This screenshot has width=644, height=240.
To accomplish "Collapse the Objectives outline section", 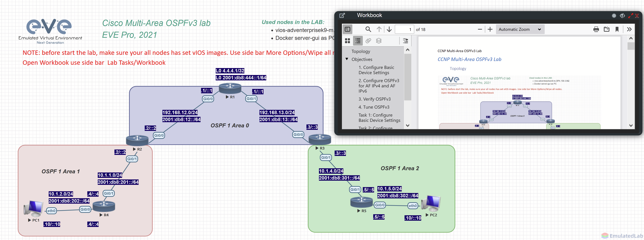I will coord(347,59).
